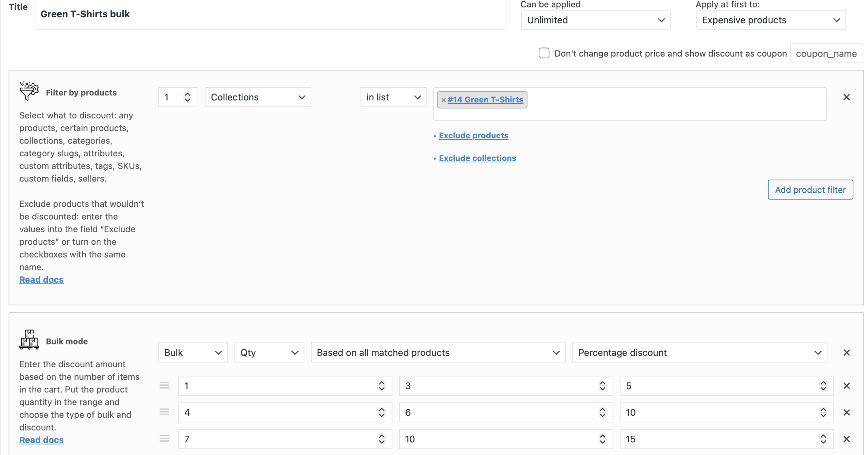Enable show discount as coupon checkbox
This screenshot has height=455, width=868.
[544, 53]
